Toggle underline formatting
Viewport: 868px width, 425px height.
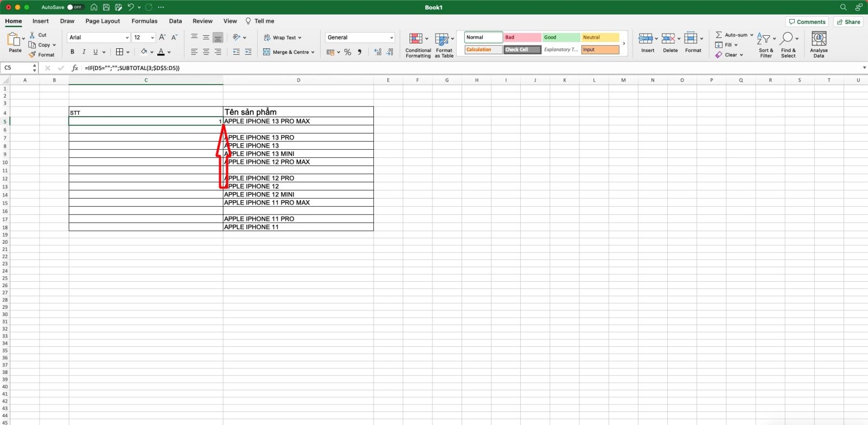tap(95, 52)
